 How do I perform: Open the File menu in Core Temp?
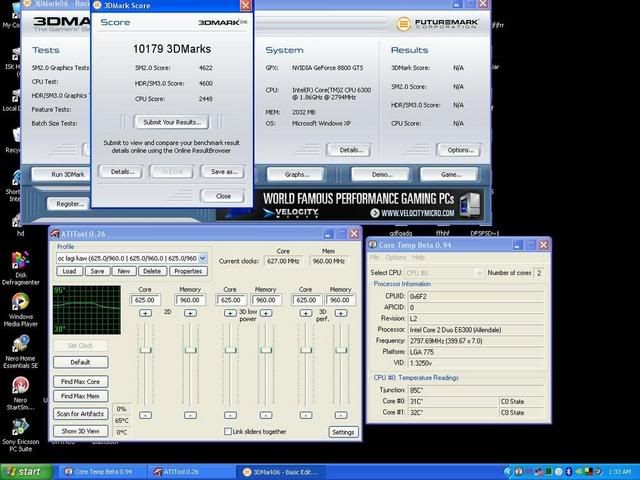(x=376, y=258)
